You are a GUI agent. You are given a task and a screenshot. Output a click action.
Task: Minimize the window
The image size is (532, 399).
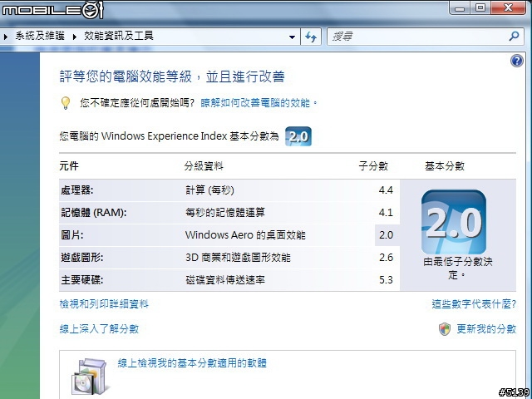click(x=460, y=7)
